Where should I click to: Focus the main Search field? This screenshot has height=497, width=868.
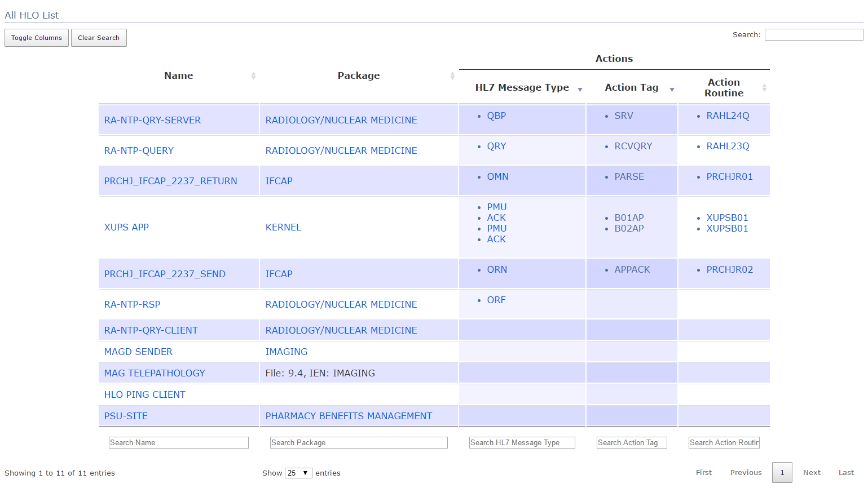813,35
